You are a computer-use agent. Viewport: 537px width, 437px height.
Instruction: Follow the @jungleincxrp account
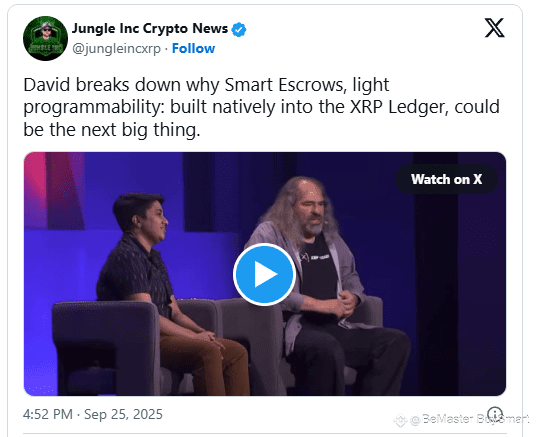pyautogui.click(x=193, y=49)
